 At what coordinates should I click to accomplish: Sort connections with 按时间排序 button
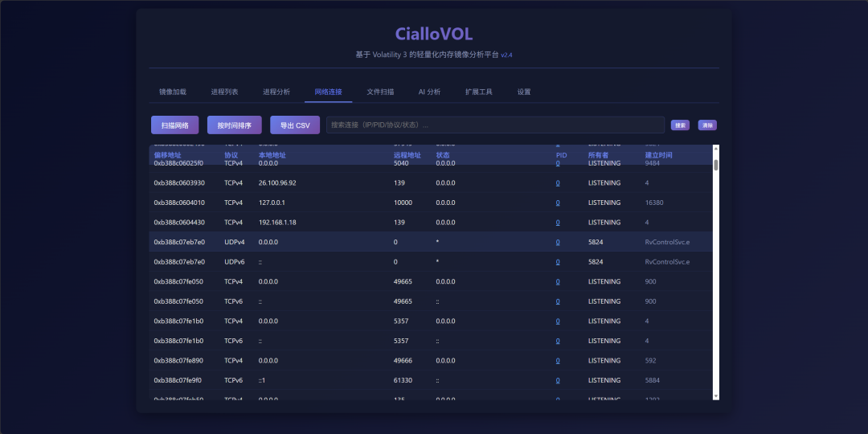(235, 125)
